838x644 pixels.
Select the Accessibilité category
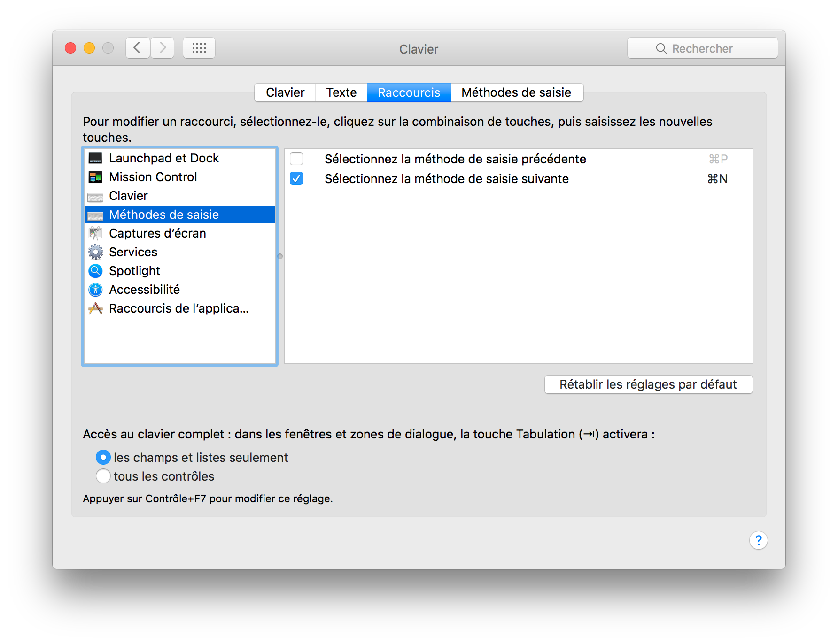[x=179, y=290]
